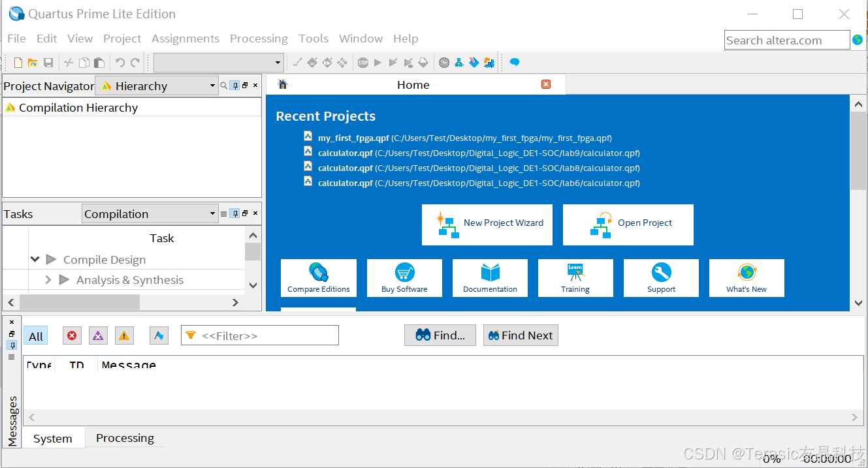Click the Copy icon in toolbar
This screenshot has width=868, height=468.
click(x=84, y=63)
